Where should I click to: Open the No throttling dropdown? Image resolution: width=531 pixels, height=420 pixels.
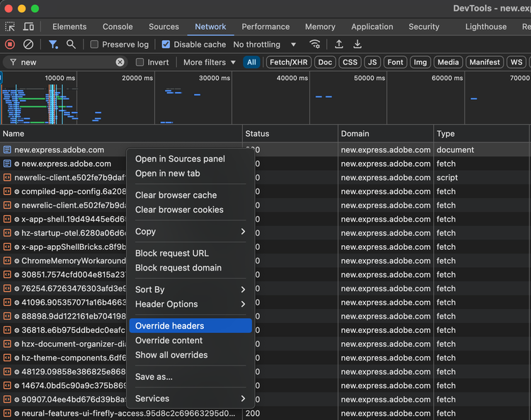tap(265, 45)
